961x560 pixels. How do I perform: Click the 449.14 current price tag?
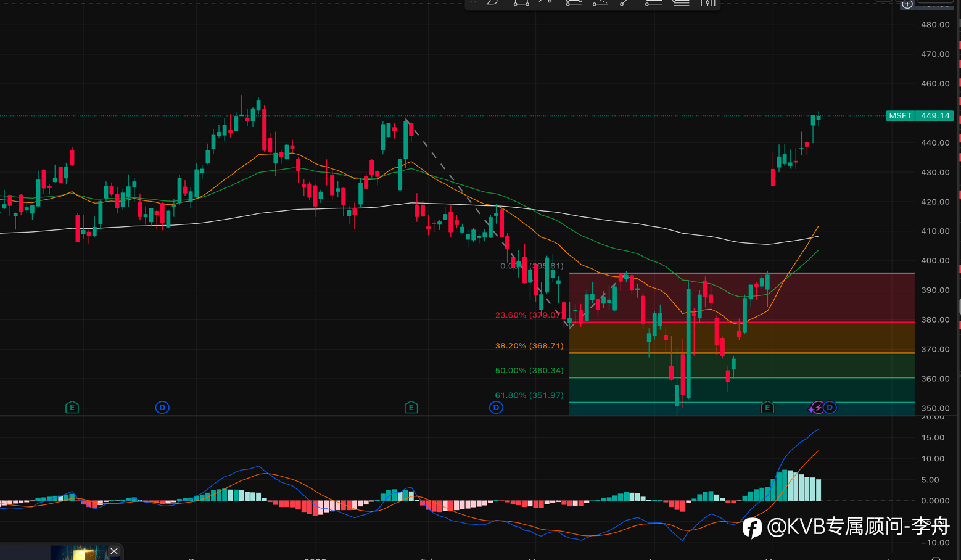coord(935,115)
